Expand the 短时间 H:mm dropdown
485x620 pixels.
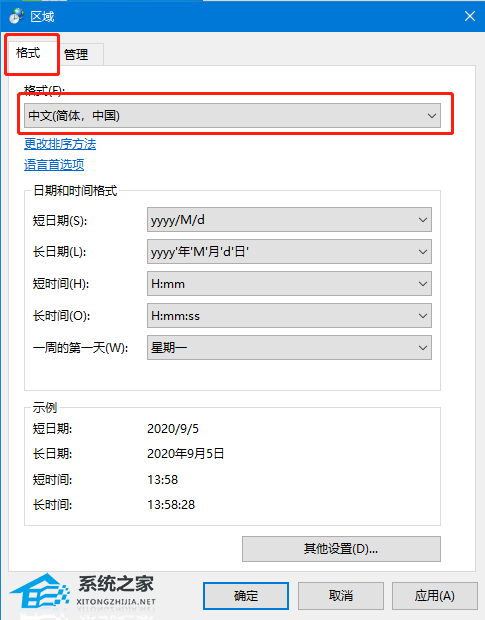click(289, 284)
